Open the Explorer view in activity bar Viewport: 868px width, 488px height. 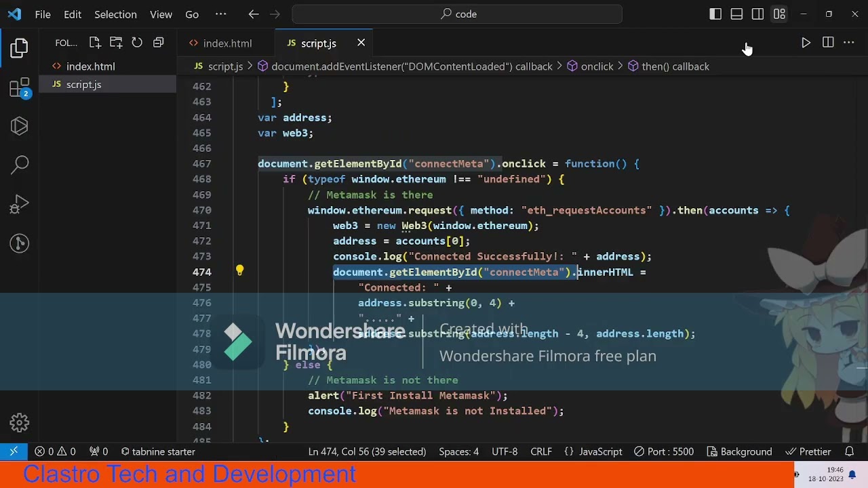point(20,48)
